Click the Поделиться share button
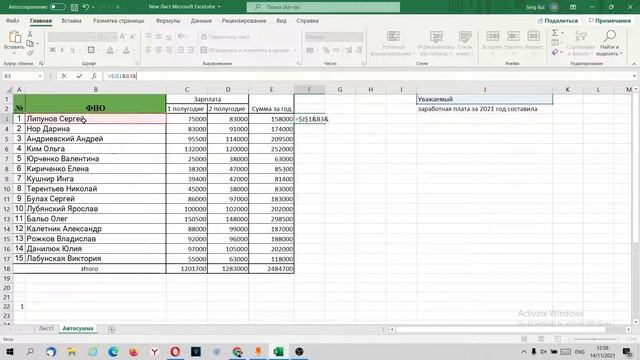The image size is (640, 360). tap(558, 20)
